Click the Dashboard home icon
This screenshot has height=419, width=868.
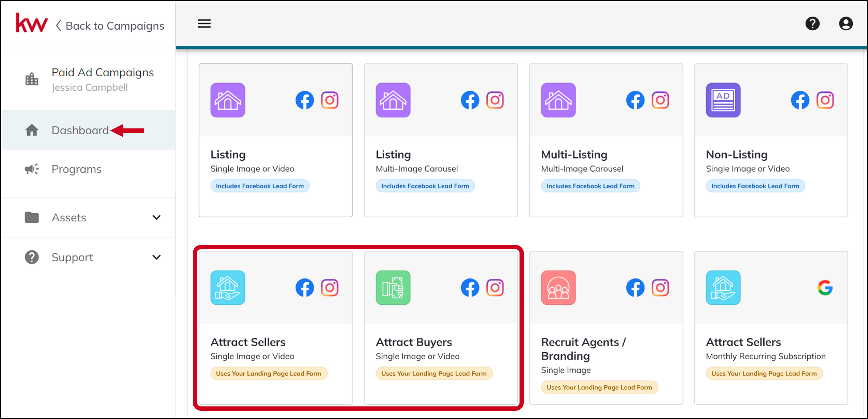tap(32, 130)
